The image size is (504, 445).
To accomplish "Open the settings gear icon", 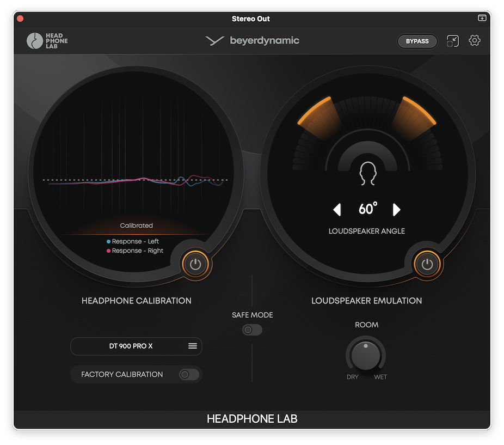I will [x=474, y=40].
